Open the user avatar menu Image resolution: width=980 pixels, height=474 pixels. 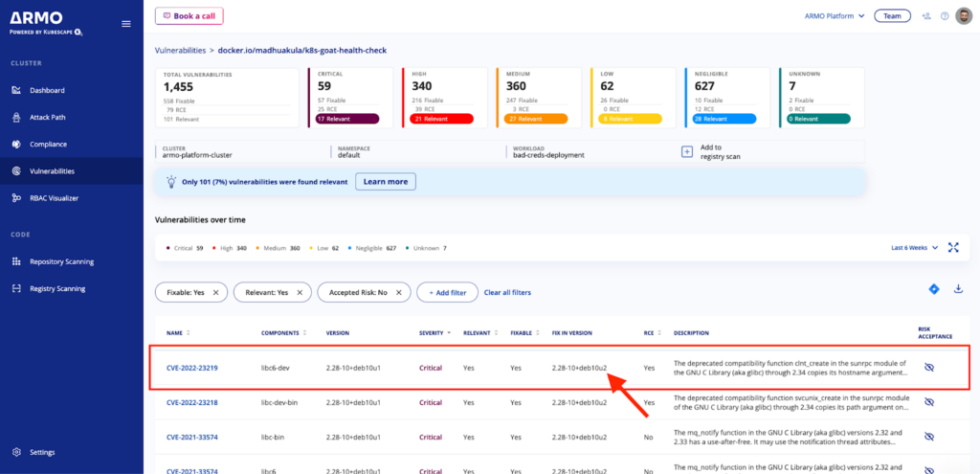pos(963,15)
